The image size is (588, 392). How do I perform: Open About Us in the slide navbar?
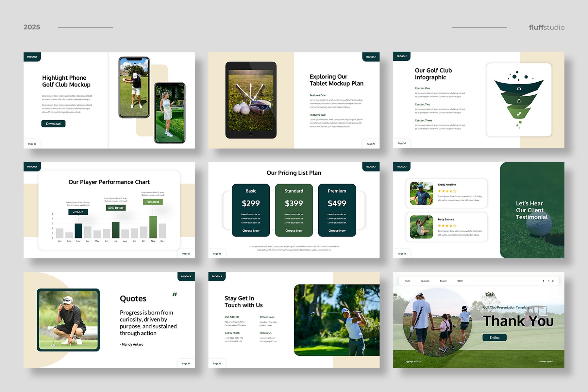tap(425, 281)
